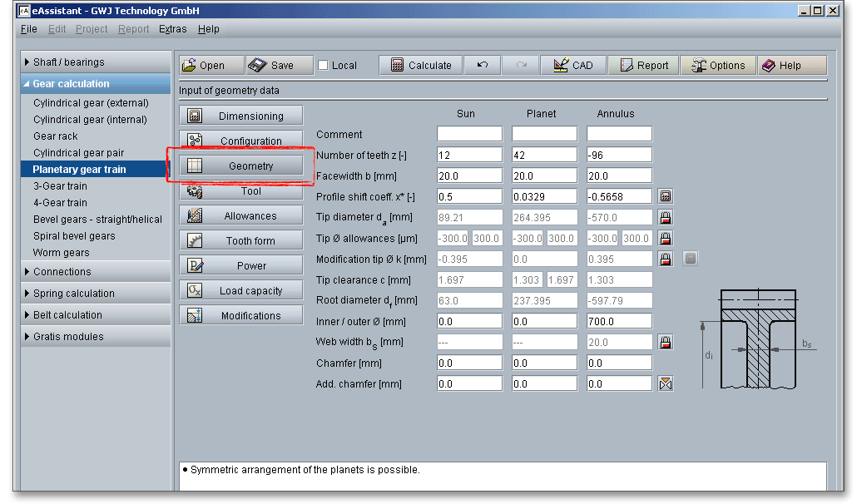Toggle lock beside web width row
The image size is (857, 504).
(665, 343)
